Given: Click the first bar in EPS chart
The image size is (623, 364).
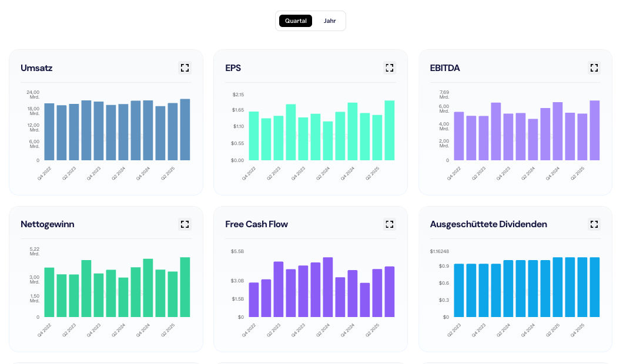Looking at the screenshot, I should coord(254,136).
